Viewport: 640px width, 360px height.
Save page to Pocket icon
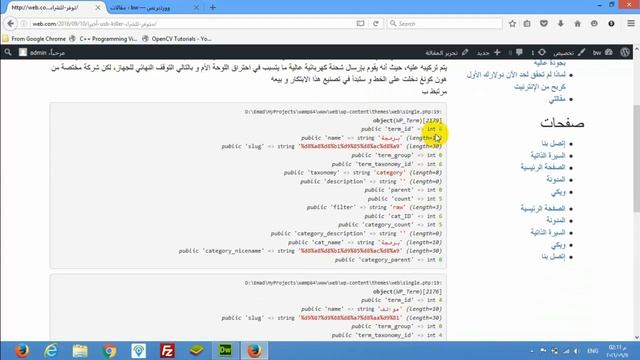point(544,24)
